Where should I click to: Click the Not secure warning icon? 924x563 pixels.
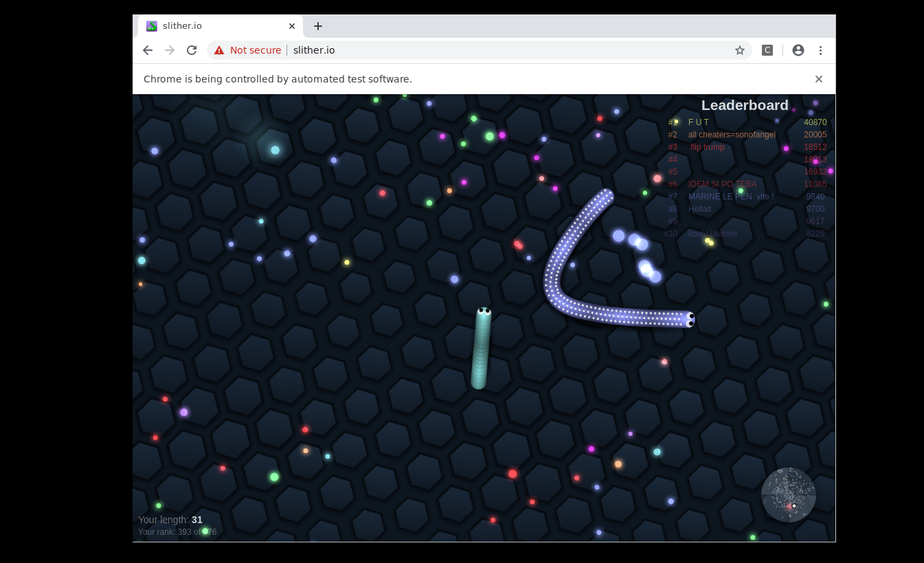[x=219, y=50]
